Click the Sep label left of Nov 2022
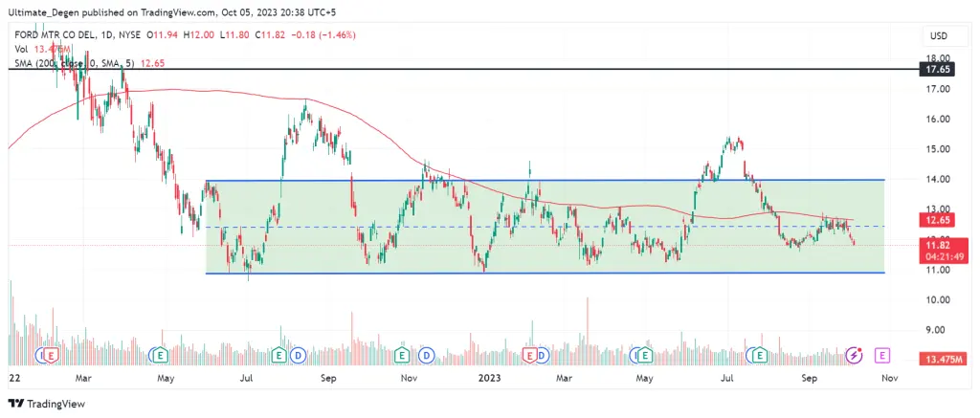Image resolution: width=980 pixels, height=418 pixels. pos(330,378)
